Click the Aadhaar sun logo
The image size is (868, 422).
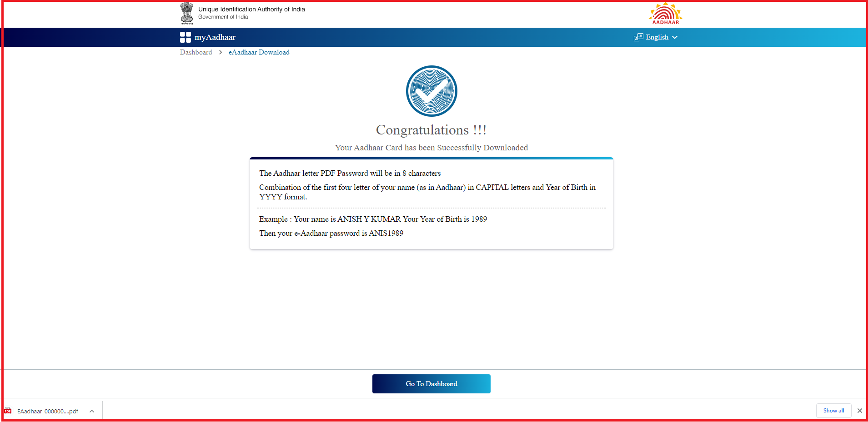[665, 13]
